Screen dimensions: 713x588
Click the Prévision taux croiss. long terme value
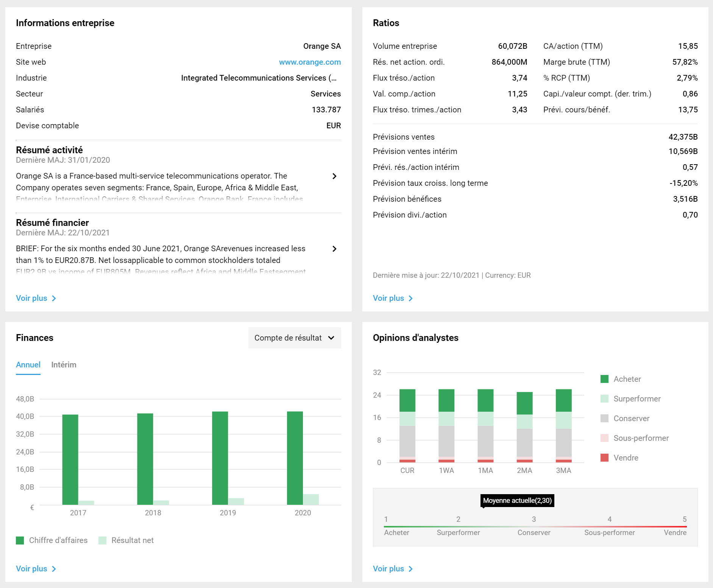pos(683,183)
